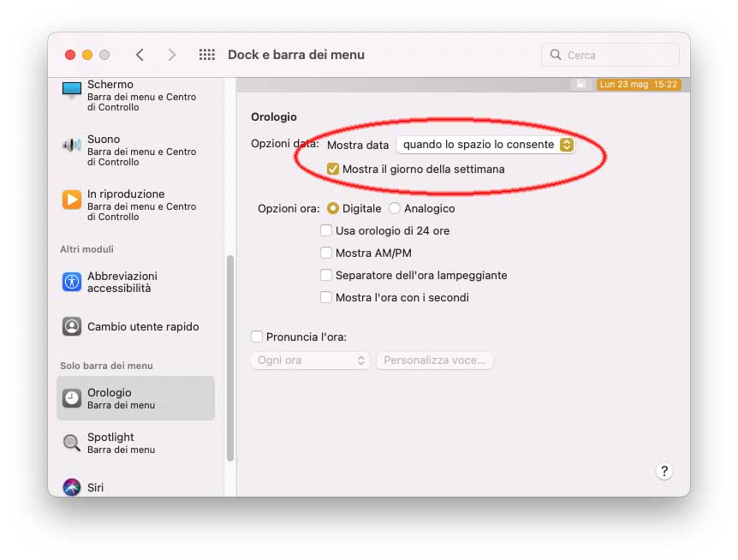Click the search magnifier icon
738x560 pixels.
tap(556, 55)
